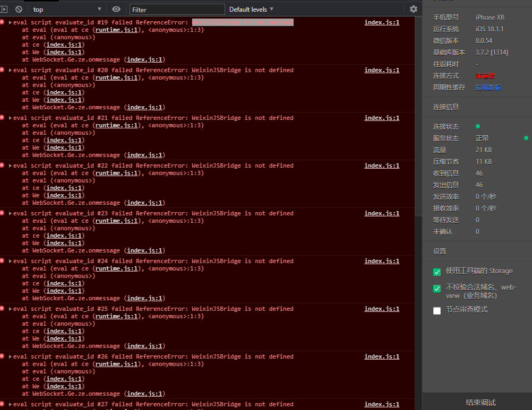The height and width of the screenshot is (410, 532).
Task: Open index.js:1 source link for error #19
Action: [x=382, y=22]
